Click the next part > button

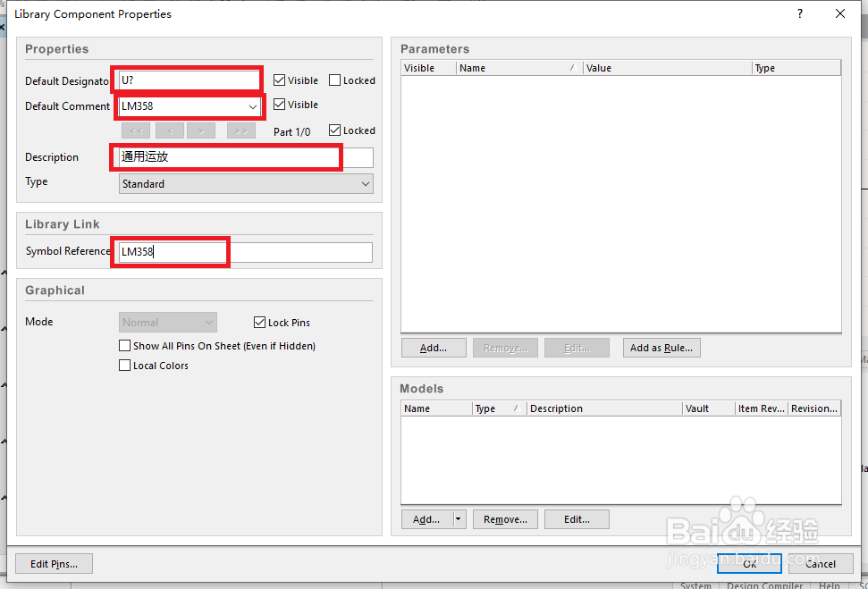201,131
